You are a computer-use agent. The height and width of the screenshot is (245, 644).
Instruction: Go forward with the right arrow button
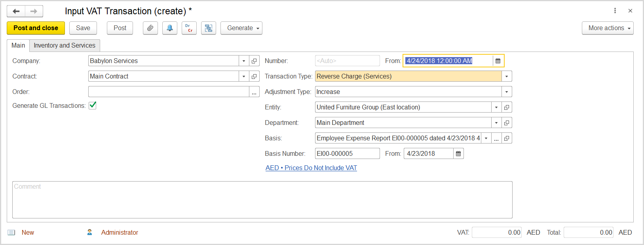click(34, 11)
